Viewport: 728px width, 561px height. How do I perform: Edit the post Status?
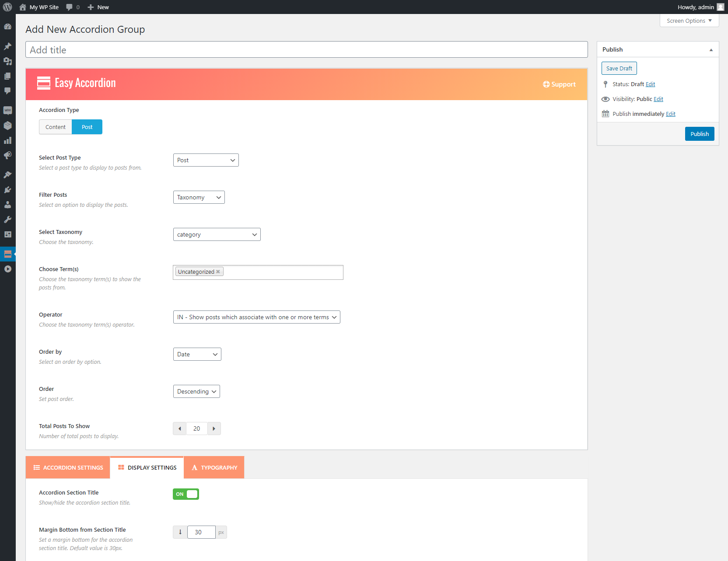tap(650, 84)
